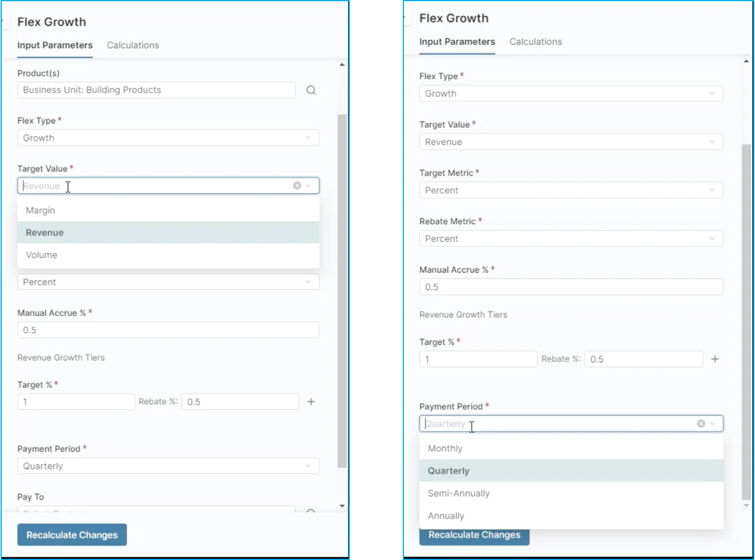The height and width of the screenshot is (560, 755).
Task: Clear the Payment Period field with the x icon
Action: click(x=701, y=424)
